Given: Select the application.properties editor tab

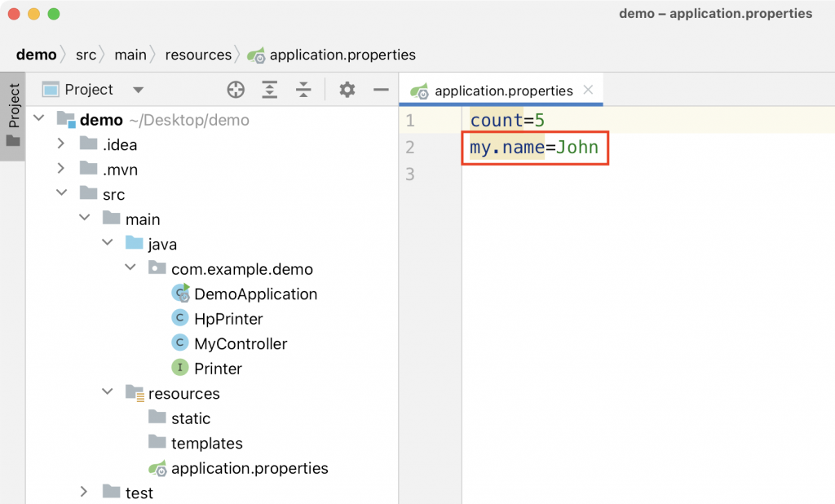Looking at the screenshot, I should click(x=501, y=91).
